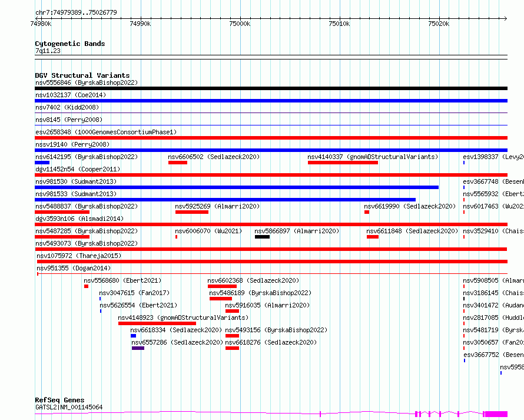Select the red bar under nsv4148923
The image size is (524, 420).
click(x=157, y=323)
